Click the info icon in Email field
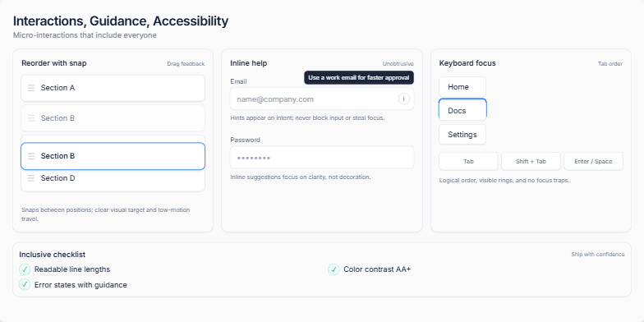The image size is (644, 322). (x=404, y=99)
